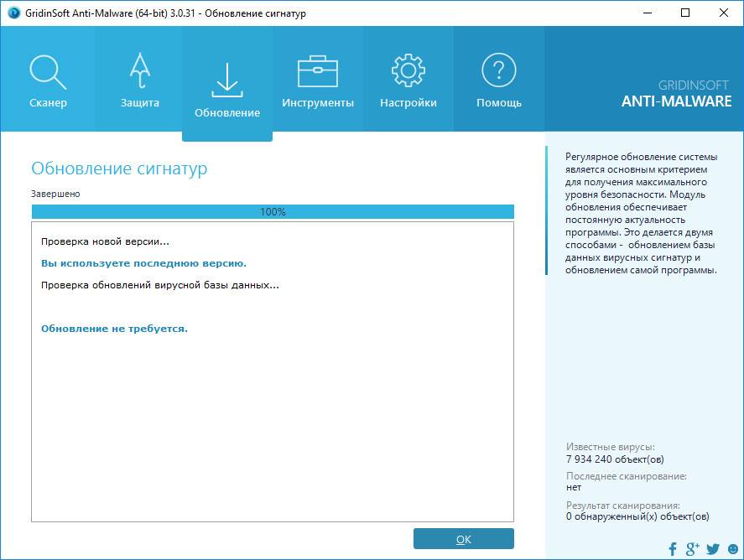Switch to the Защита tab label
Viewport: 744px width, 560px height.
click(x=140, y=103)
